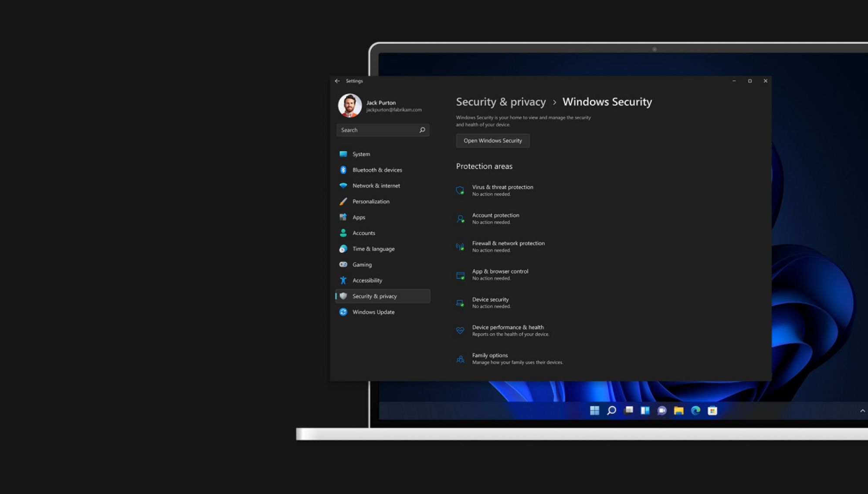This screenshot has width=868, height=494.
Task: Open the Account protection person icon
Action: coord(460,219)
